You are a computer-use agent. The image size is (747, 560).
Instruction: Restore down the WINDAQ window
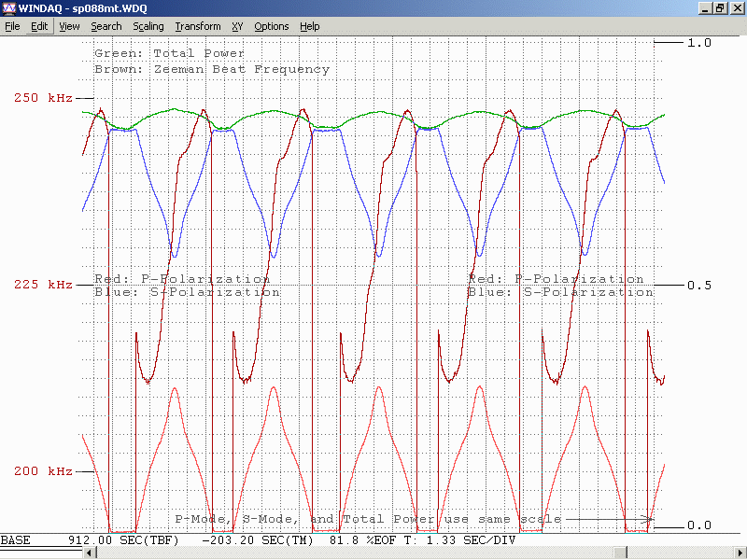[x=720, y=7]
